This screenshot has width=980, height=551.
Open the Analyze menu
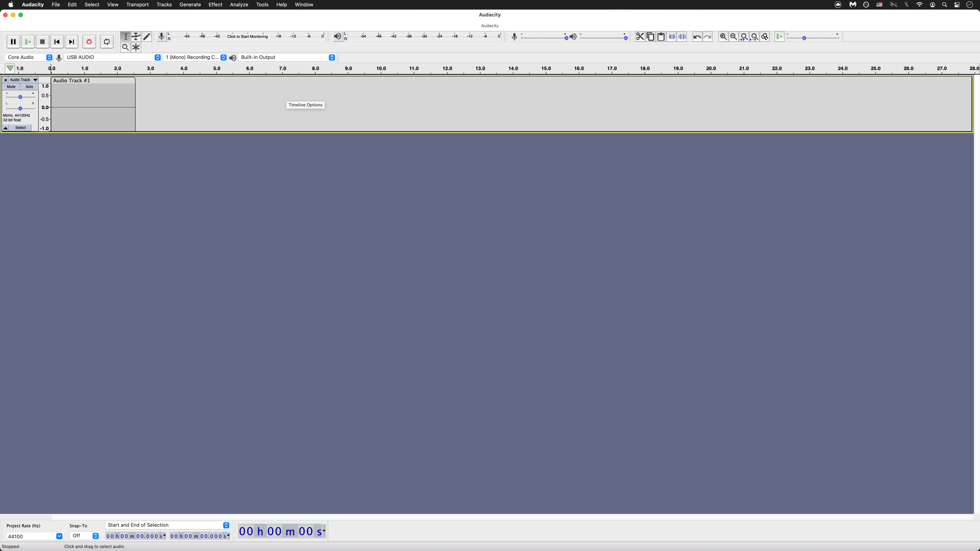(x=239, y=5)
